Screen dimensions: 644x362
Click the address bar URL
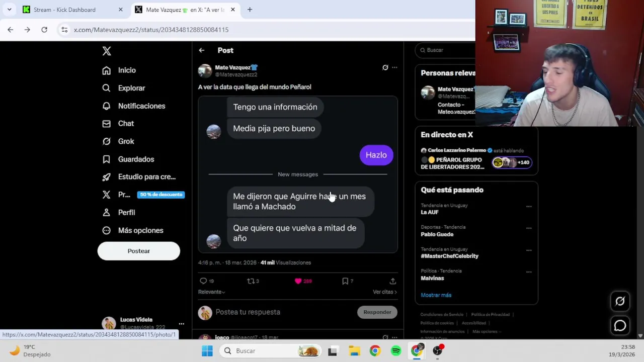pos(151,30)
